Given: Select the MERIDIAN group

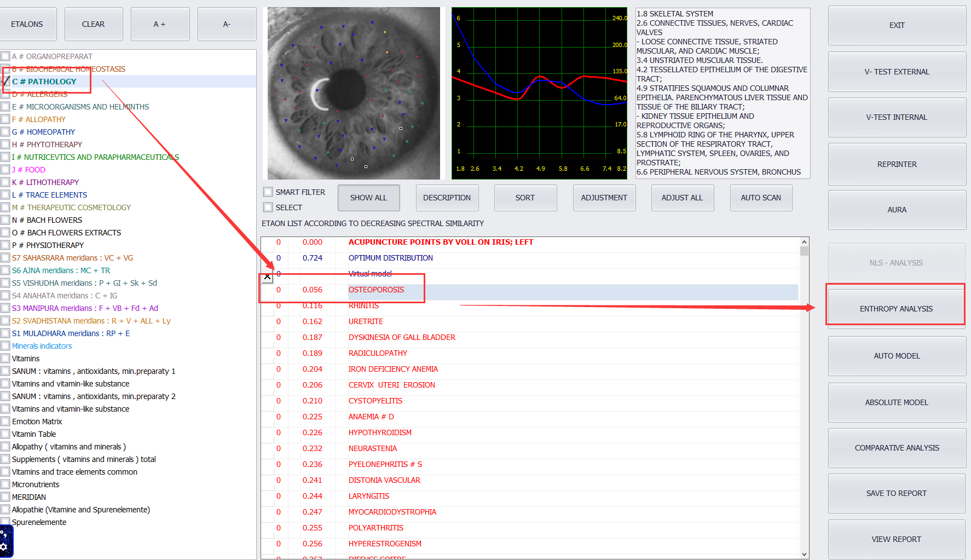Looking at the screenshot, I should click(x=29, y=497).
